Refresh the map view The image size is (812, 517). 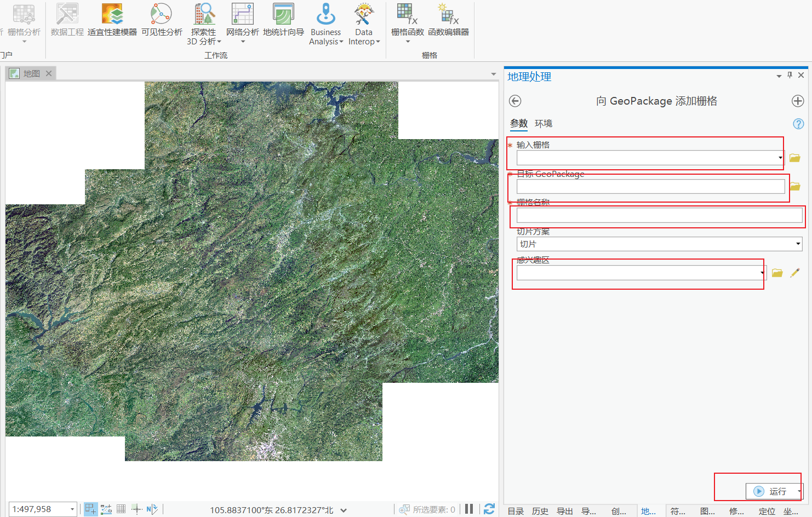(x=489, y=509)
